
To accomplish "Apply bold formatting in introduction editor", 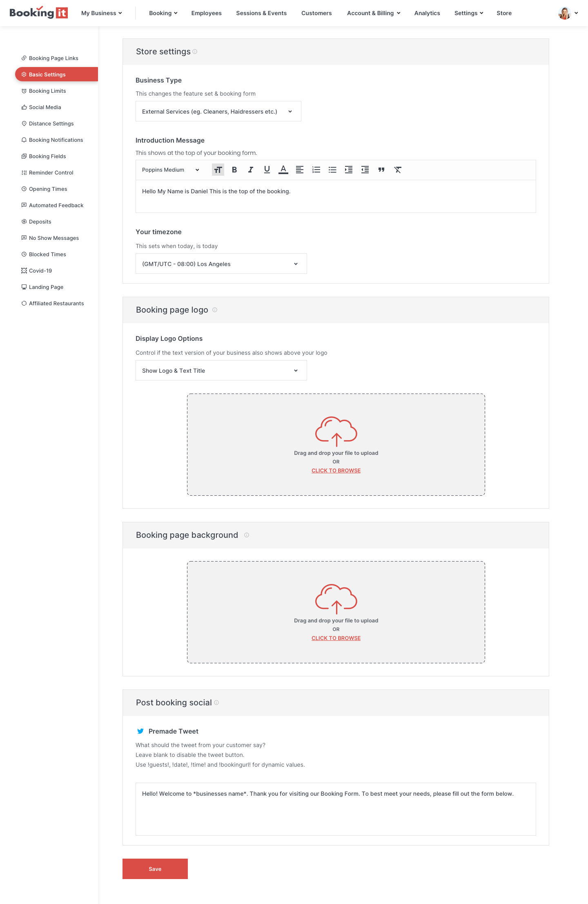I will pos(234,170).
